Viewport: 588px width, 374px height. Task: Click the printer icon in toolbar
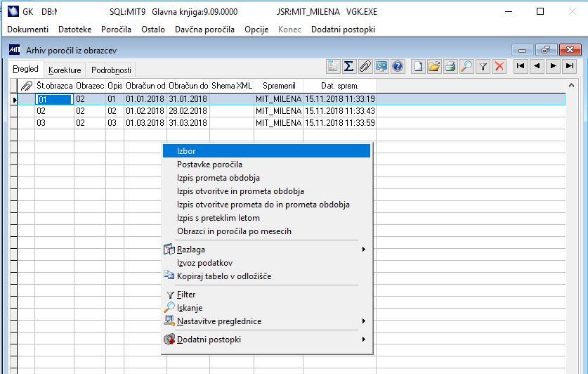coord(450,67)
